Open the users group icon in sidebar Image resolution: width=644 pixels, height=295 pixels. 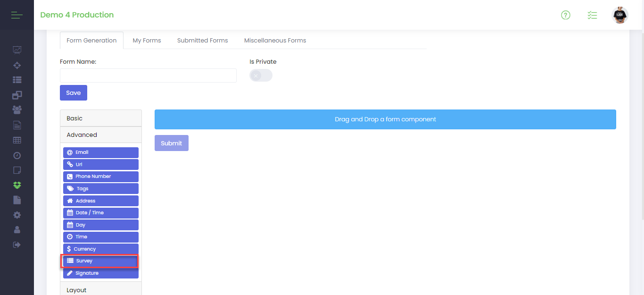pos(17,110)
